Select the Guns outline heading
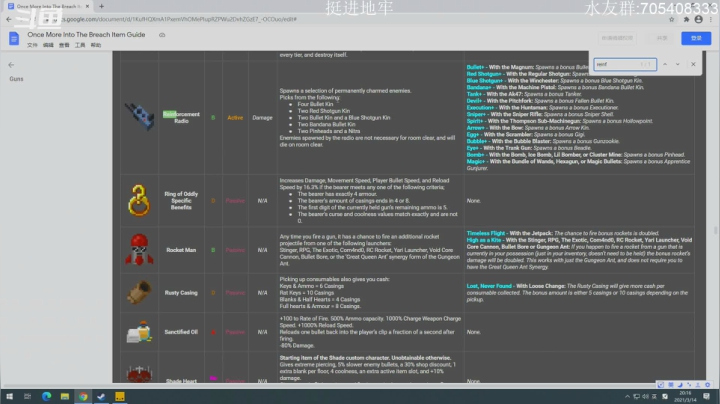The image size is (720, 404). tap(16, 79)
